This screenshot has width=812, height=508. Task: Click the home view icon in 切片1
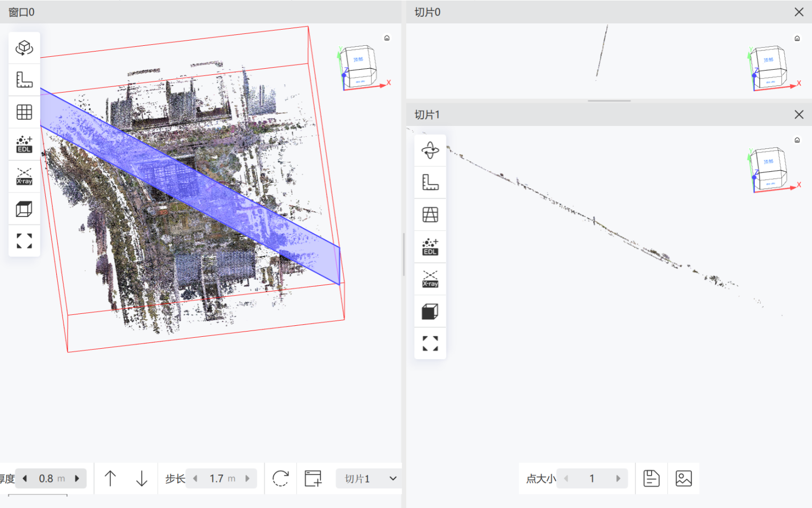[797, 140]
